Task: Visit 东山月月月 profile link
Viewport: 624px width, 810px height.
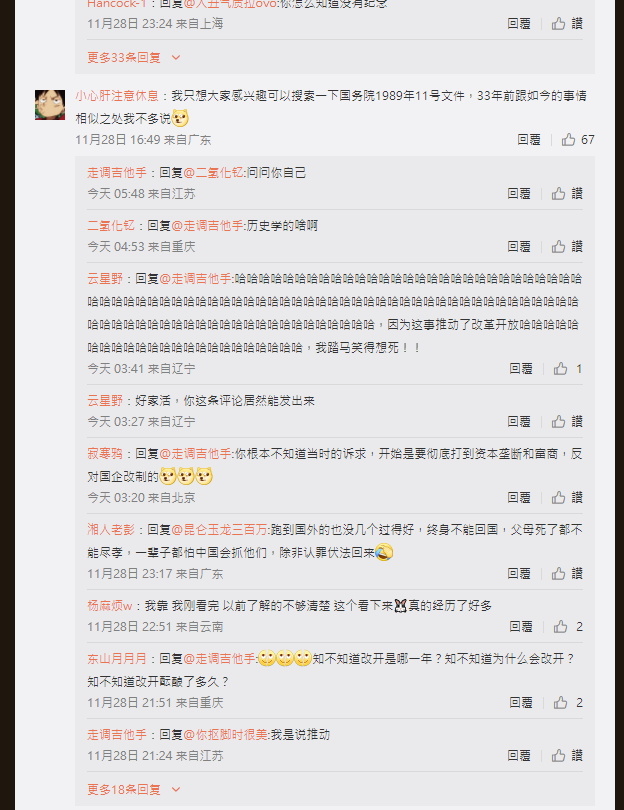Action: pos(117,659)
